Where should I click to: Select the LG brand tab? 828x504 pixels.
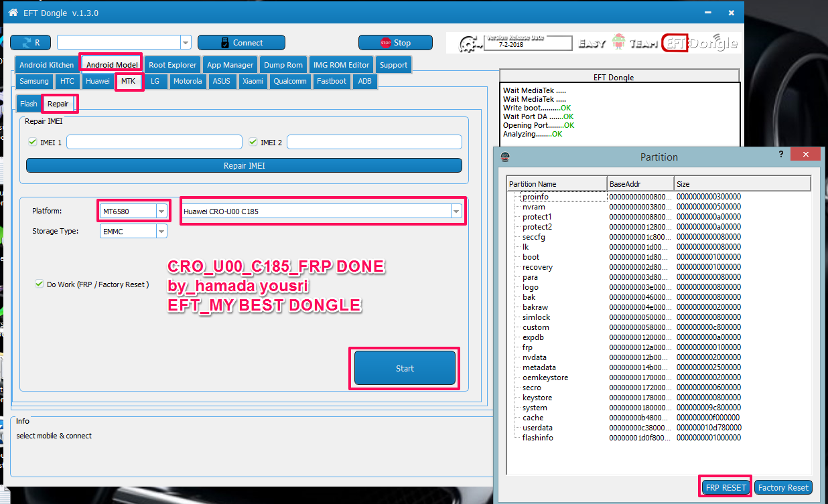pos(155,81)
